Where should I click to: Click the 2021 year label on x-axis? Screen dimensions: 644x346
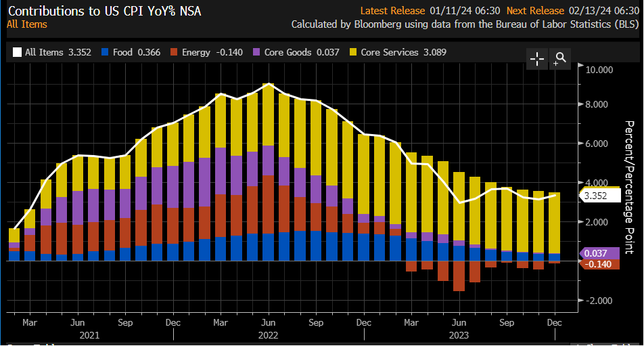pos(89,335)
